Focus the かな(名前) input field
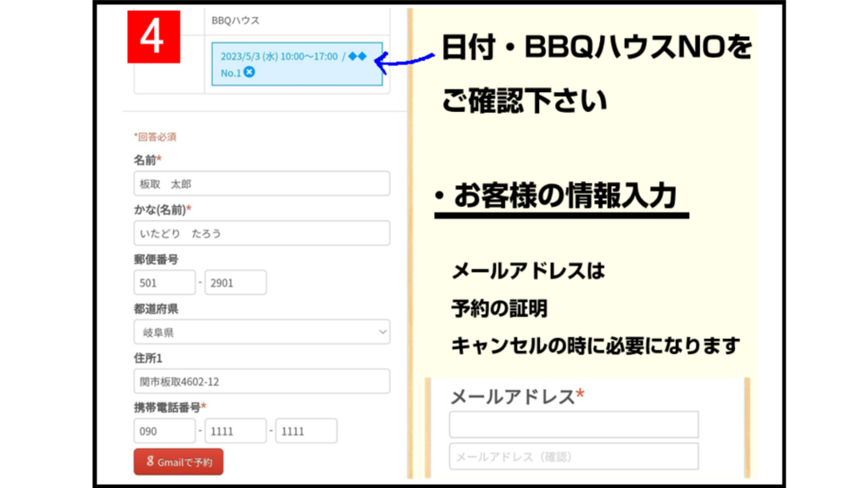This screenshot has height=488, width=868. tap(261, 233)
